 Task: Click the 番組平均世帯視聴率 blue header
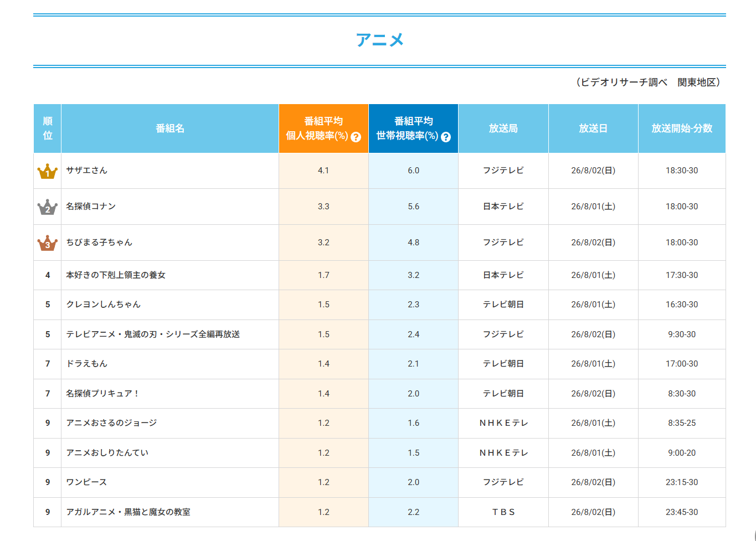point(413,128)
